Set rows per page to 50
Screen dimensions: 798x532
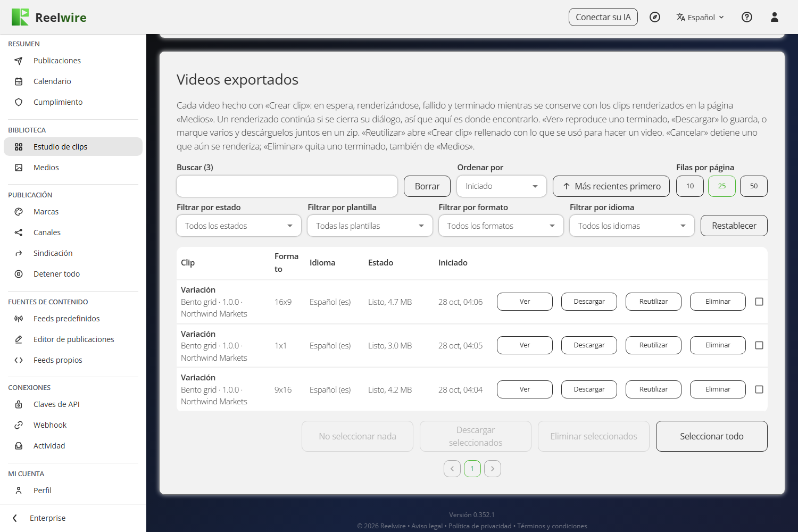[754, 186]
